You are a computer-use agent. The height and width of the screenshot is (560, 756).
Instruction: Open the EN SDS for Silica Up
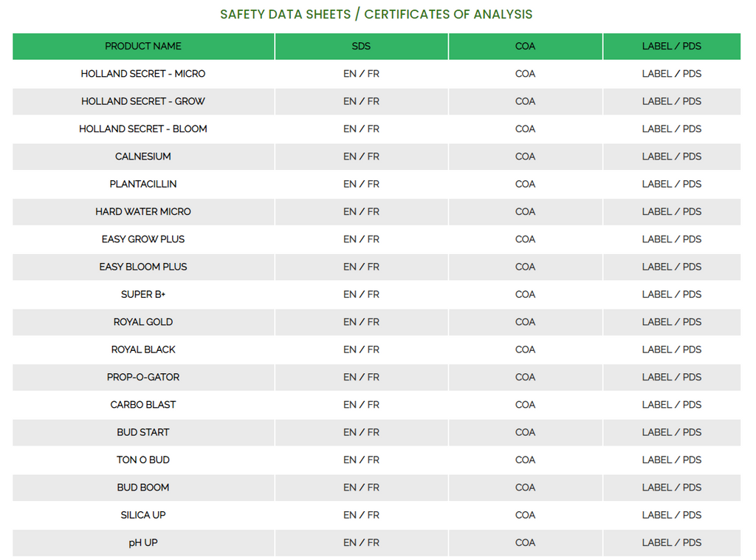(x=349, y=515)
